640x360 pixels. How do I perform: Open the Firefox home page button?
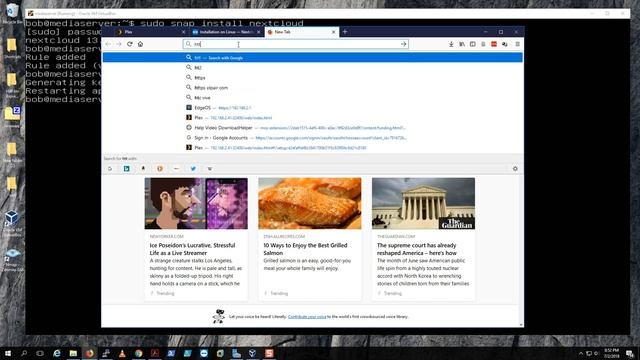tap(140, 44)
